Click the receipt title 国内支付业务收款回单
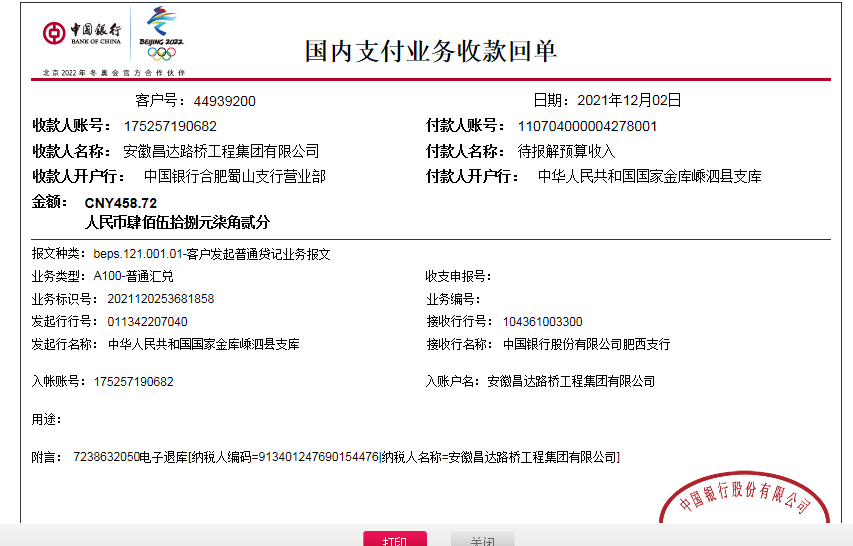This screenshot has width=853, height=546. click(x=431, y=52)
